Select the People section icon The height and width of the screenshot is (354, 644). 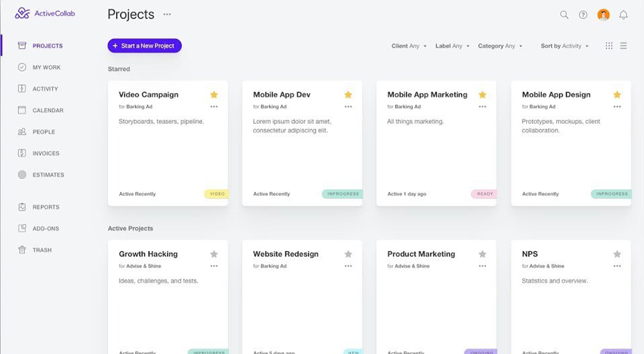click(x=22, y=132)
